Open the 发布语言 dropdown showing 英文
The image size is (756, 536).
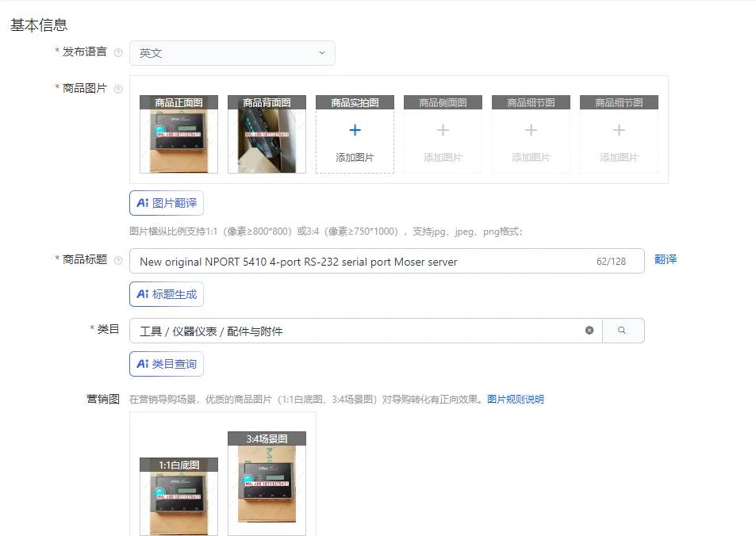pos(232,53)
